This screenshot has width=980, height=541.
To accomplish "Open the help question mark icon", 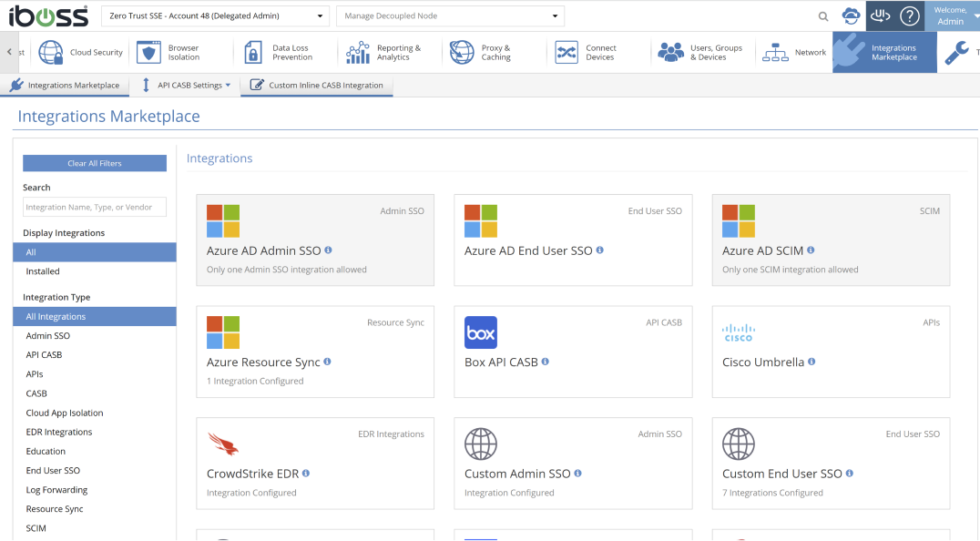I will click(909, 15).
